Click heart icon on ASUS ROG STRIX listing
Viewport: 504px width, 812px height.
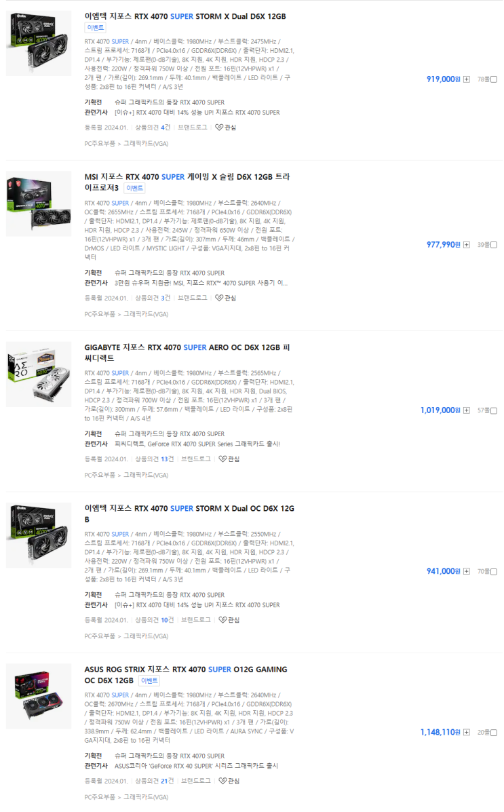click(x=222, y=781)
